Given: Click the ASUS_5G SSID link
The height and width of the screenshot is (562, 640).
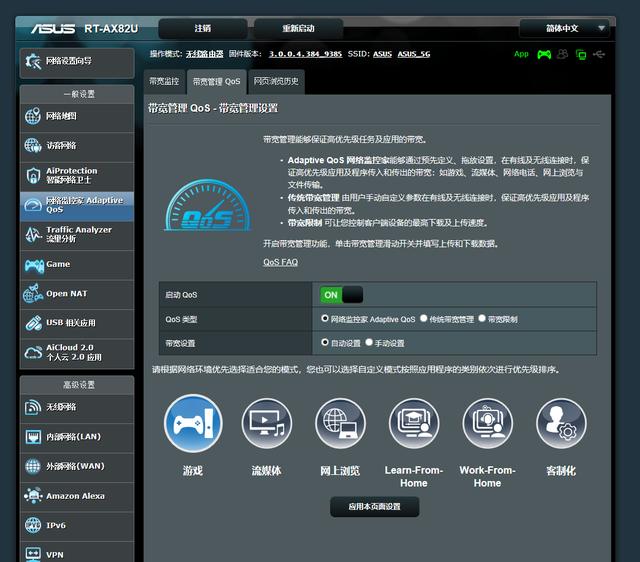Looking at the screenshot, I should tap(414, 54).
